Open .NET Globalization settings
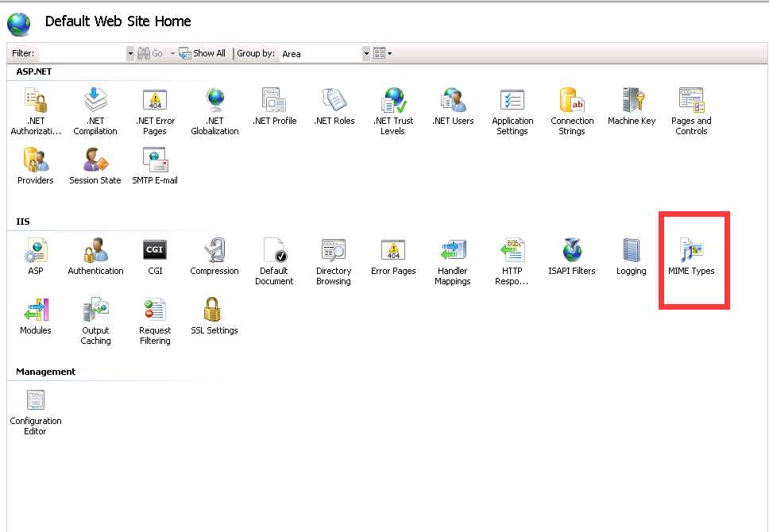 click(214, 111)
